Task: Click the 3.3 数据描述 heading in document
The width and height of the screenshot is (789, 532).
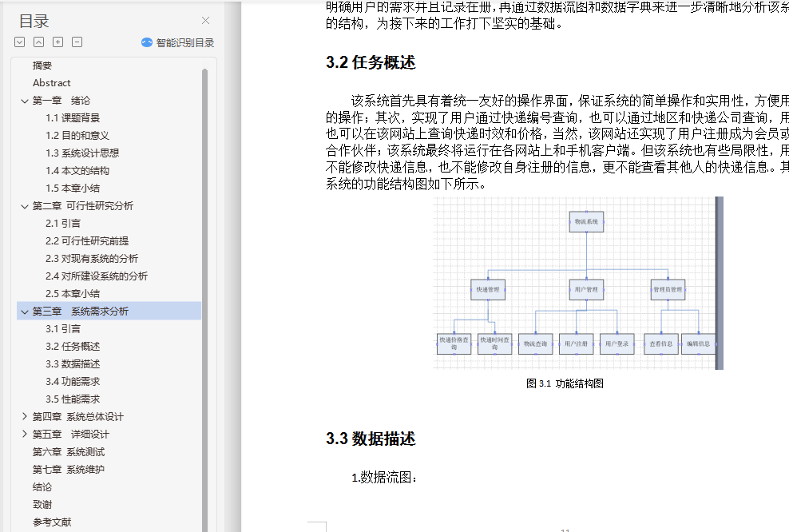Action: tap(371, 439)
